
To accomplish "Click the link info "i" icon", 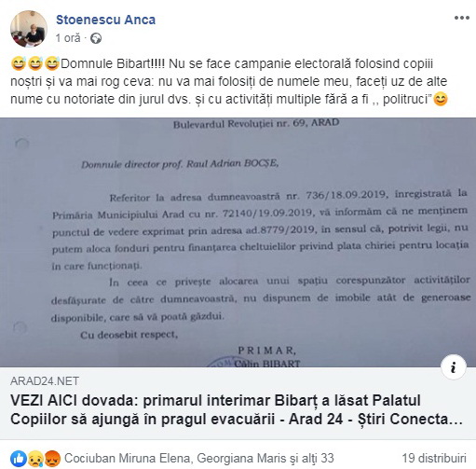I will (x=454, y=367).
